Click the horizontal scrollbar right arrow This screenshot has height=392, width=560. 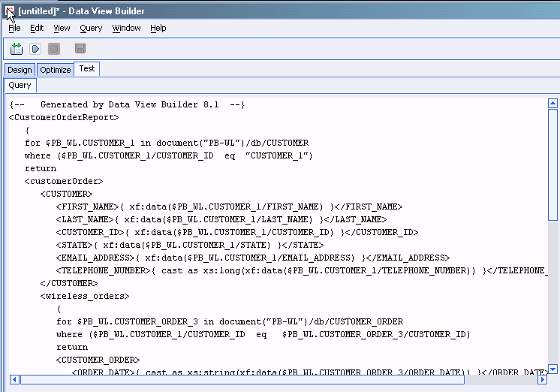(542, 379)
